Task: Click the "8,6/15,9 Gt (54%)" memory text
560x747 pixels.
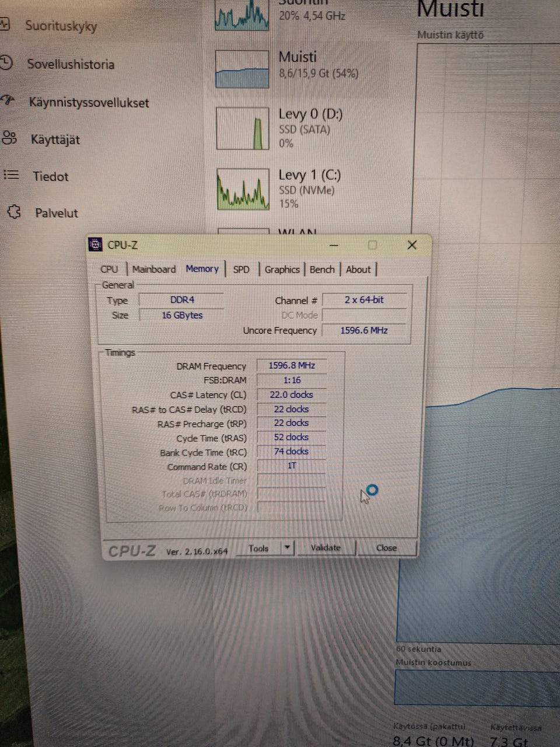Action: click(318, 74)
